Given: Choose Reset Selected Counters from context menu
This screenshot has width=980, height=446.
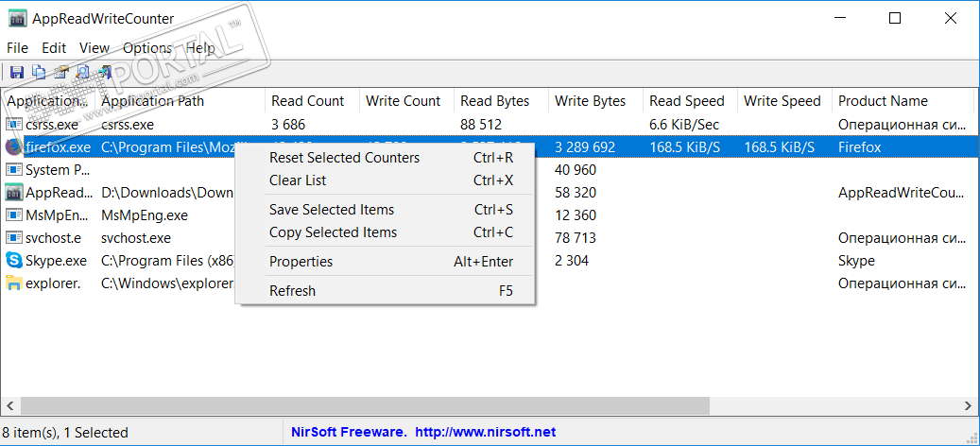Looking at the screenshot, I should point(344,158).
